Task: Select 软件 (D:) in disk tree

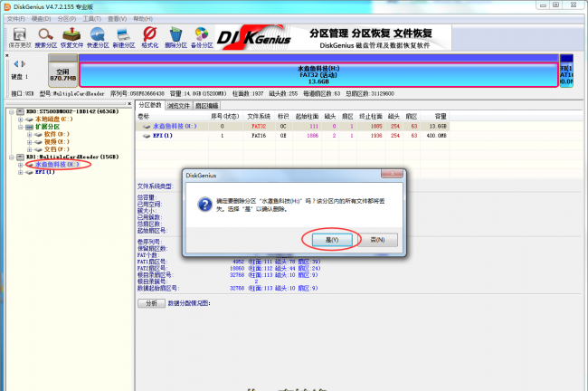Action: [57, 134]
